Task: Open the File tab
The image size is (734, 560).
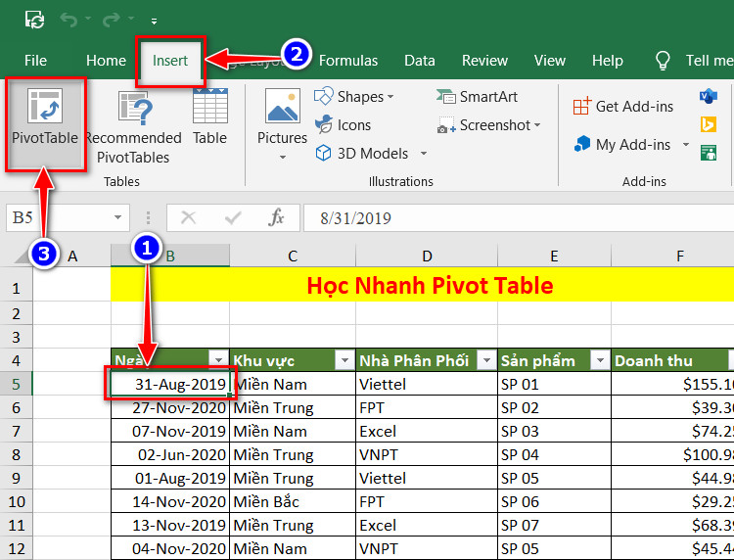Action: pos(35,61)
